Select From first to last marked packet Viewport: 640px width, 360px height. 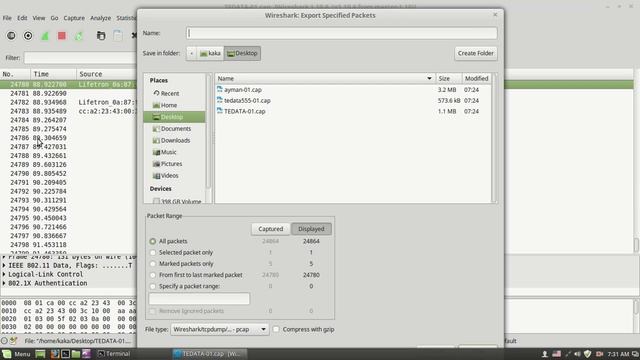coord(153,275)
